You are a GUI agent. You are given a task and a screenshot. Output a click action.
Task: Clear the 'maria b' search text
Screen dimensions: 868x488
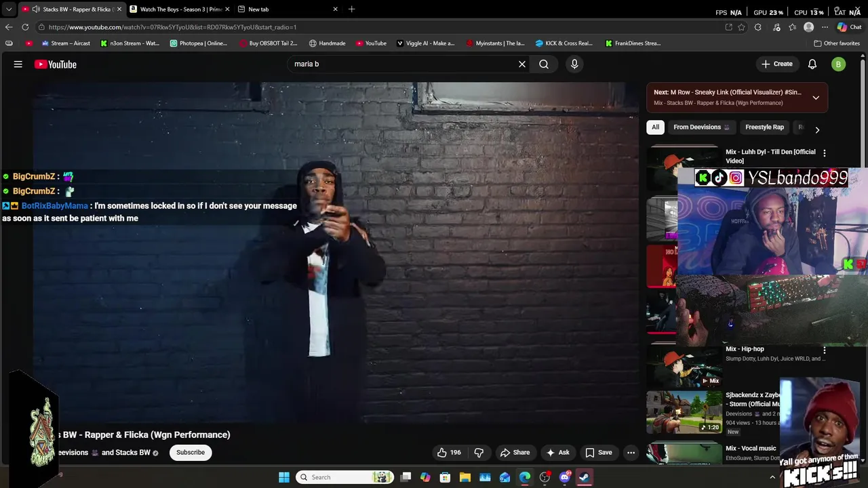pyautogui.click(x=522, y=64)
